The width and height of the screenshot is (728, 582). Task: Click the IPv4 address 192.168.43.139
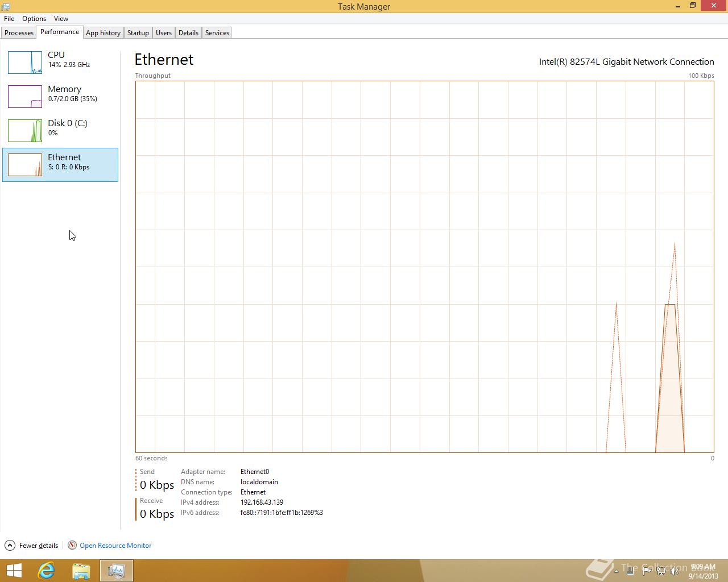click(262, 502)
